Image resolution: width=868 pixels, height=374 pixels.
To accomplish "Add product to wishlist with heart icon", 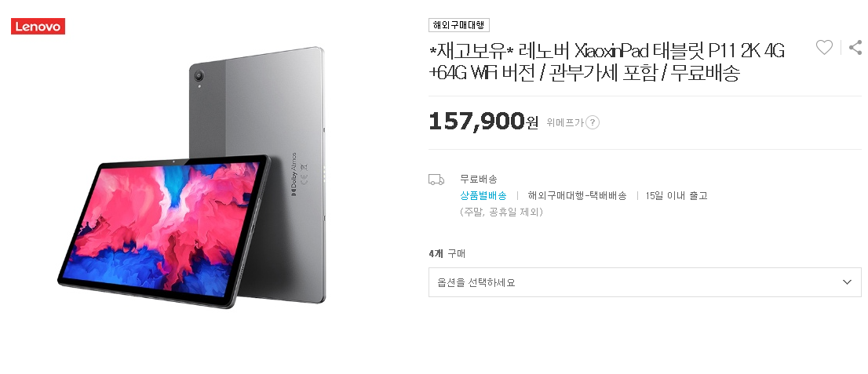I will 824,48.
